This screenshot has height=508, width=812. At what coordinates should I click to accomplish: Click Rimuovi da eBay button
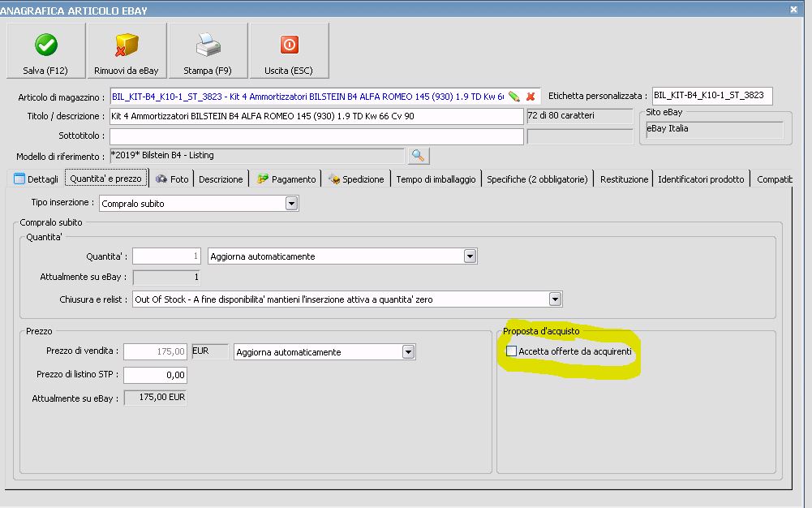tap(127, 51)
